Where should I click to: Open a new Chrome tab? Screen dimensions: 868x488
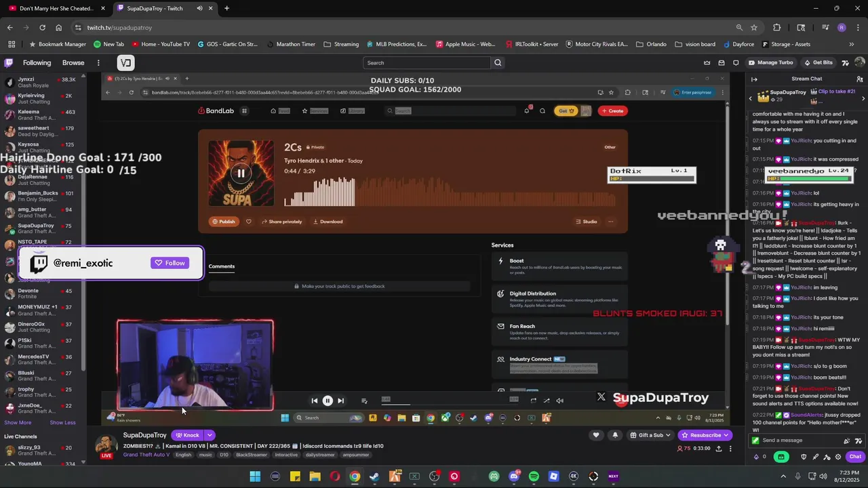coord(226,8)
